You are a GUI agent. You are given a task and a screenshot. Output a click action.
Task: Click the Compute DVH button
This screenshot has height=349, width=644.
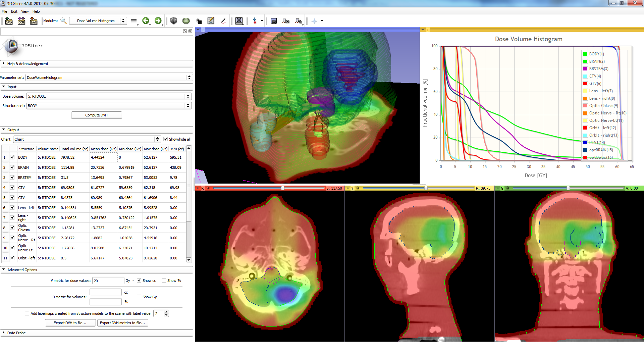[96, 115]
